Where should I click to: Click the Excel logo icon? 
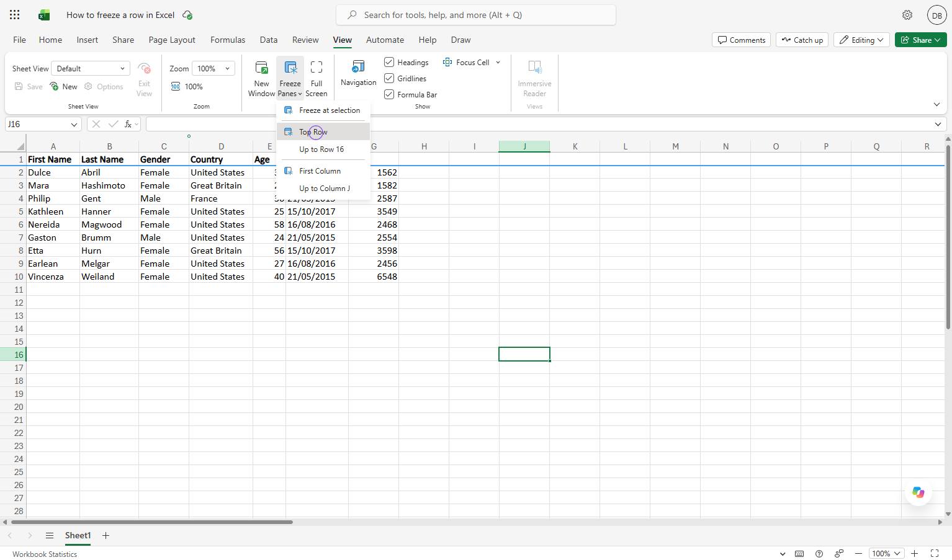pyautogui.click(x=43, y=15)
